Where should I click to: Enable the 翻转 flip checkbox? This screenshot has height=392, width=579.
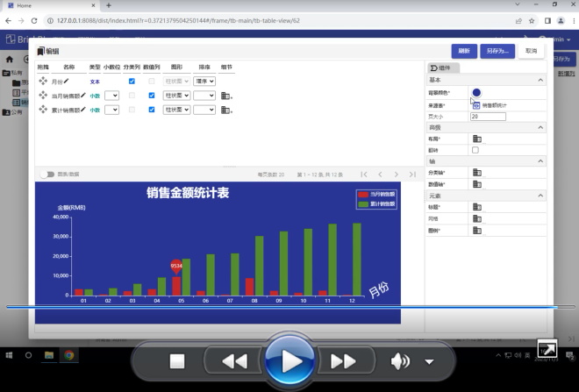[475, 150]
